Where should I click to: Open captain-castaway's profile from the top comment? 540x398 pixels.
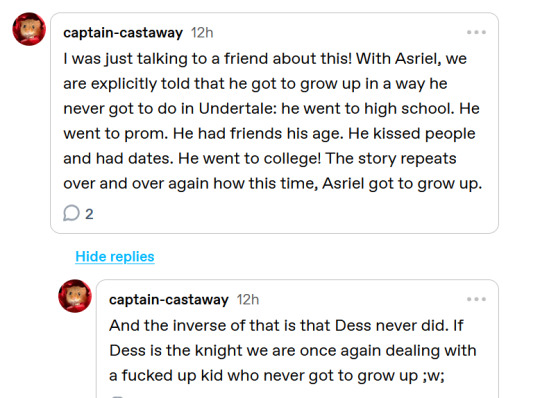tap(123, 33)
